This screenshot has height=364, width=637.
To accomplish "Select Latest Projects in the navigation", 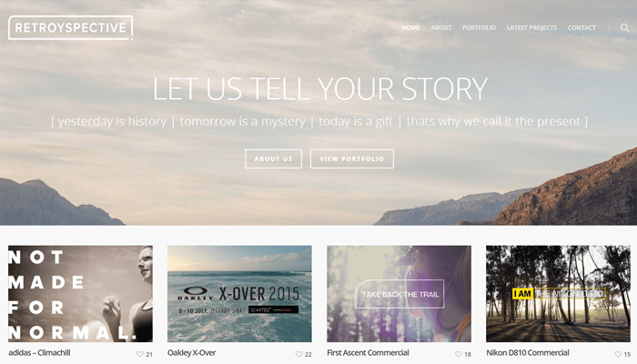I will tap(531, 27).
